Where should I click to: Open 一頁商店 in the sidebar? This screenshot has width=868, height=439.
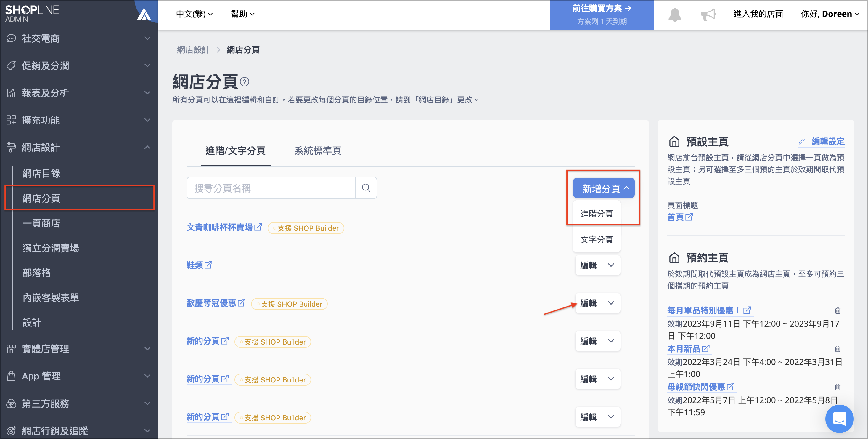click(x=41, y=223)
